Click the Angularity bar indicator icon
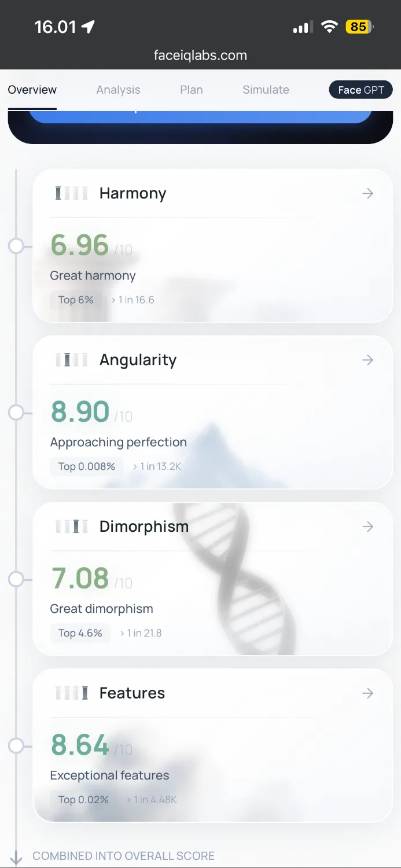The width and height of the screenshot is (401, 868). [71, 360]
